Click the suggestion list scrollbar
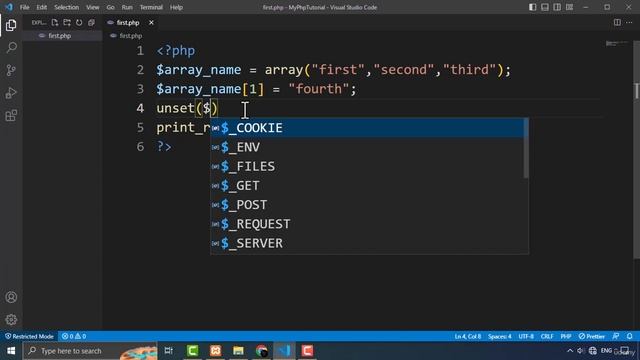The width and height of the screenshot is (640, 360). (526, 148)
